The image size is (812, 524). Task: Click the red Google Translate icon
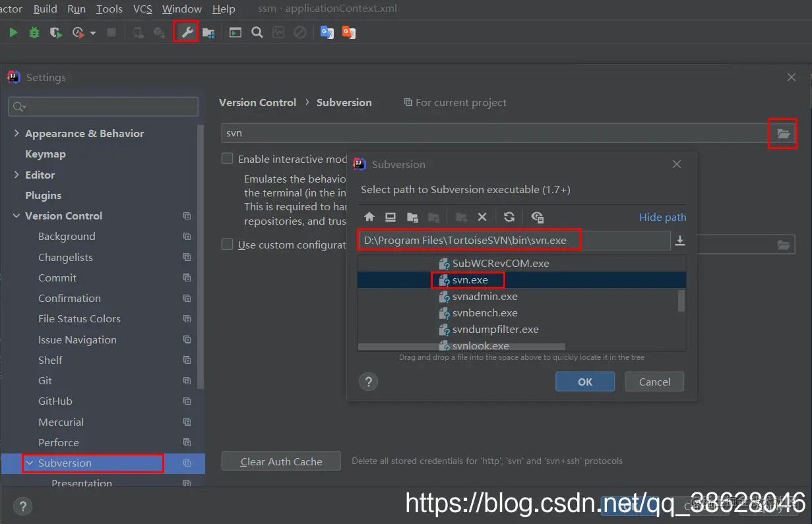[x=349, y=32]
